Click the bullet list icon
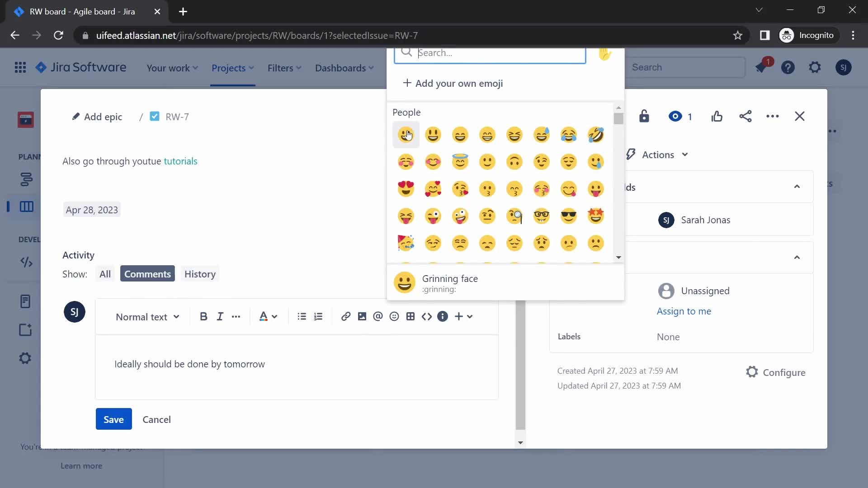Screen dimensions: 868x488 [302, 316]
